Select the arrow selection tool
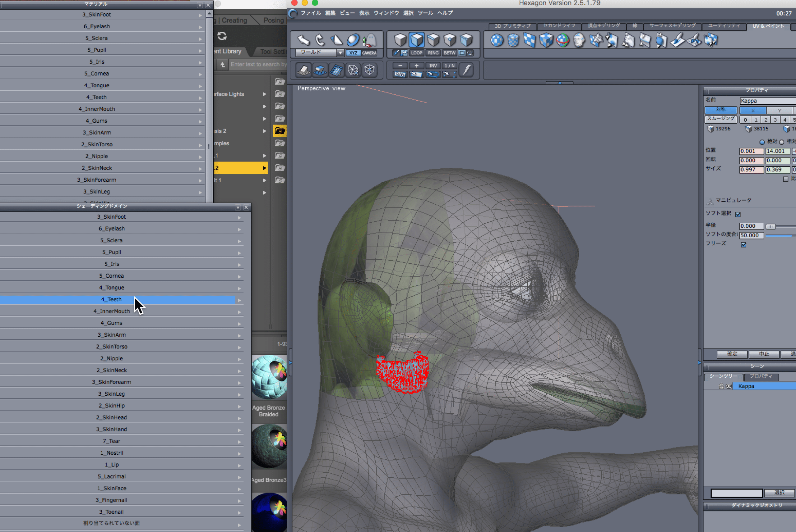Image resolution: width=796 pixels, height=532 pixels. coord(303,40)
